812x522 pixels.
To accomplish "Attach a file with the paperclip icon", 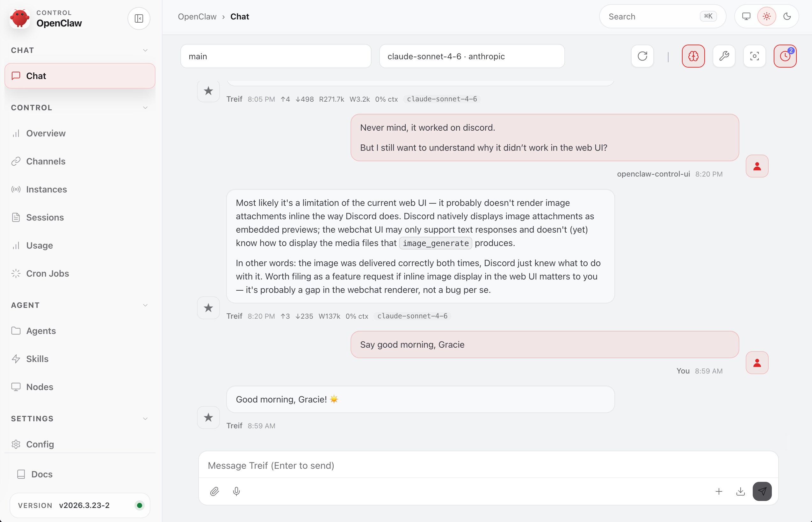I will [x=214, y=491].
